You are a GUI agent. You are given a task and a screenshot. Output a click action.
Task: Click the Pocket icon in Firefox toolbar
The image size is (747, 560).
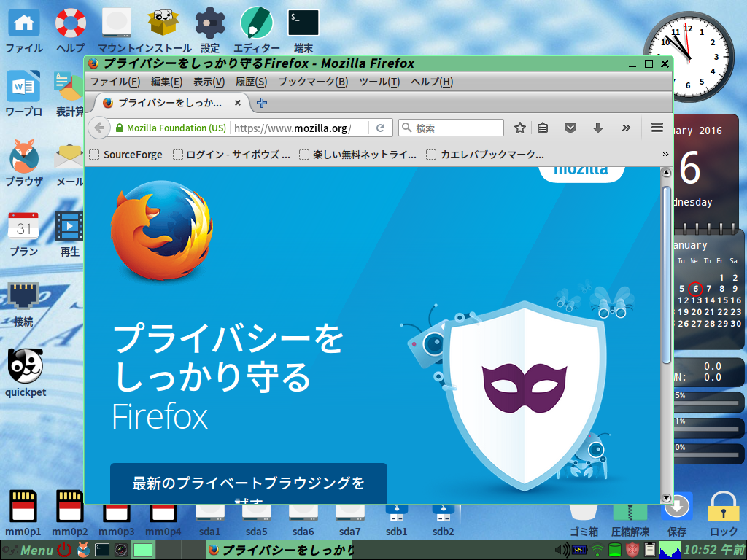pos(570,128)
